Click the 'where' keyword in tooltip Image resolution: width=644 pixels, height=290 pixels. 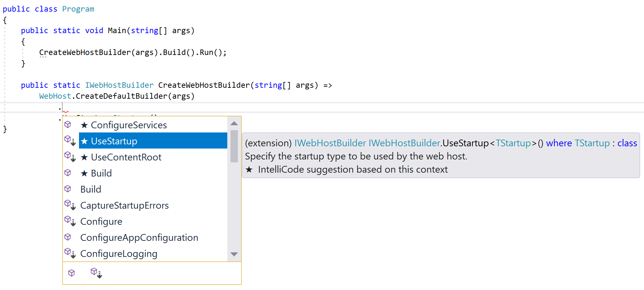pos(559,143)
